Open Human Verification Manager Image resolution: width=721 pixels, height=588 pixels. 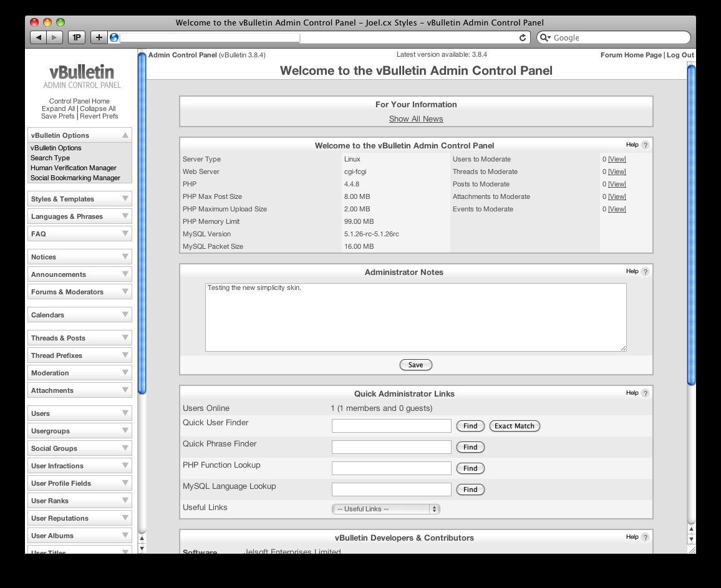[74, 168]
